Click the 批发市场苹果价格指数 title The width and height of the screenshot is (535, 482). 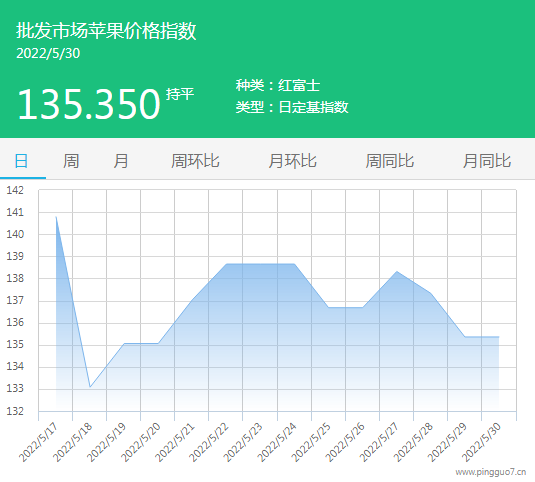[x=106, y=31]
